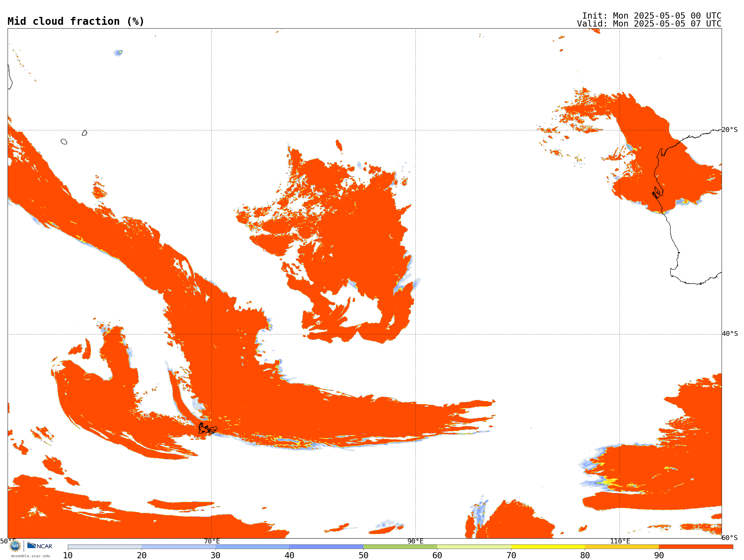Select the 'Init: Mon 2025-05-05 00 UTC' line
Image resolution: width=744 pixels, height=560 pixels.
(x=652, y=16)
